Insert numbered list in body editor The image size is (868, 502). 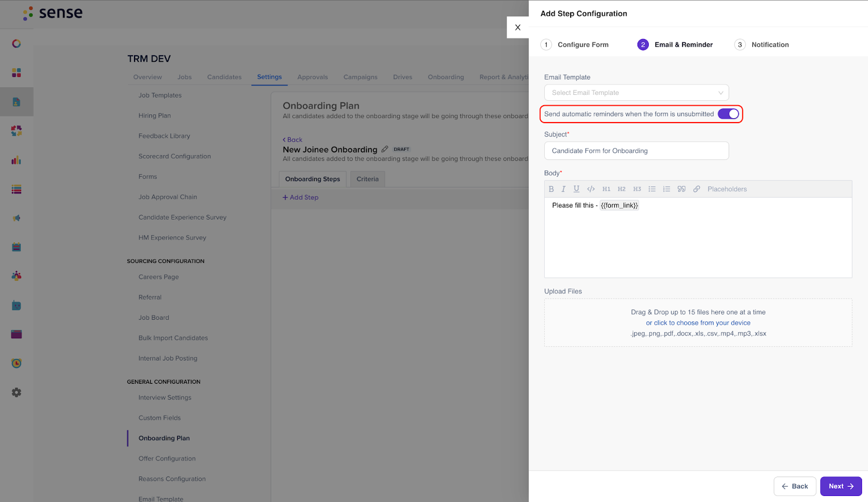click(667, 189)
